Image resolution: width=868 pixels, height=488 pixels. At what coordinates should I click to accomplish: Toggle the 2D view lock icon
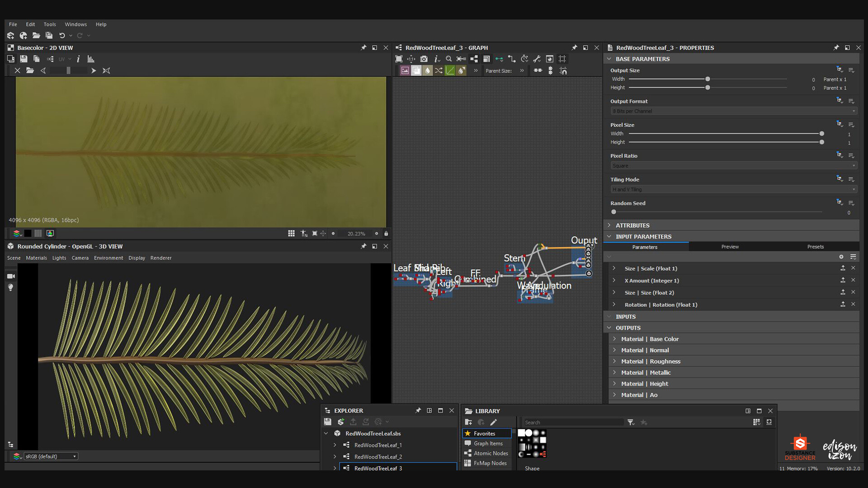pos(386,234)
